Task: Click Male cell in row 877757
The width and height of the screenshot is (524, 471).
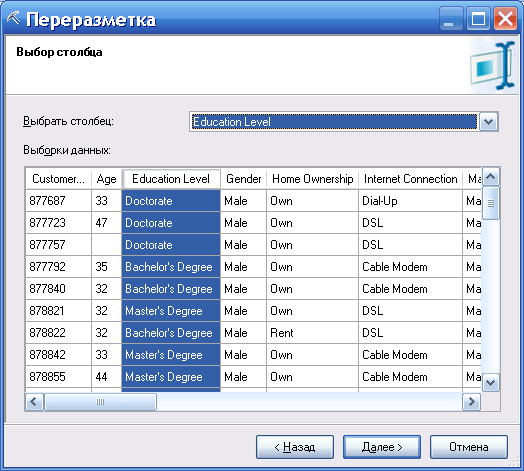Action: 243,245
